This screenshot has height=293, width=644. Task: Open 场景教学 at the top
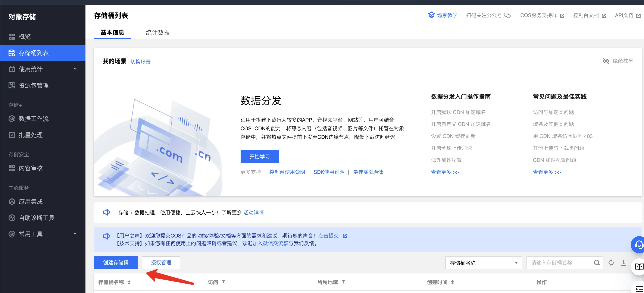tap(443, 15)
